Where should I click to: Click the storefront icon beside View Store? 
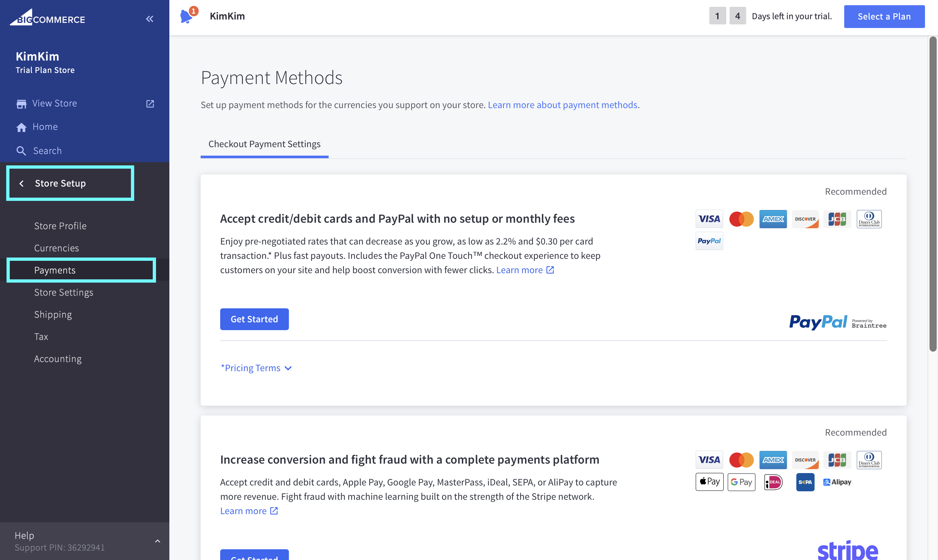[x=21, y=104]
